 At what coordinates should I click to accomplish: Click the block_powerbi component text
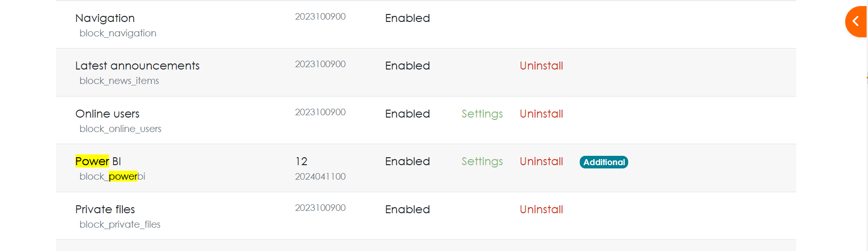click(x=112, y=177)
